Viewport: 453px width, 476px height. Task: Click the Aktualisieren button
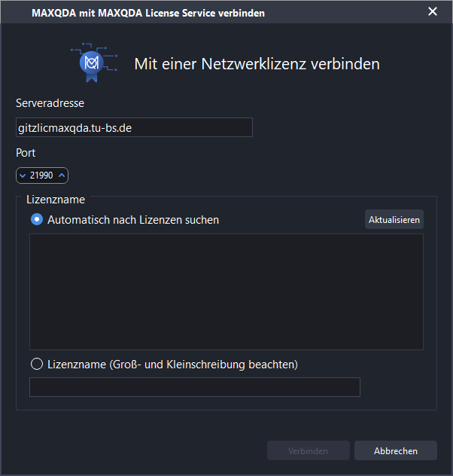tap(394, 219)
